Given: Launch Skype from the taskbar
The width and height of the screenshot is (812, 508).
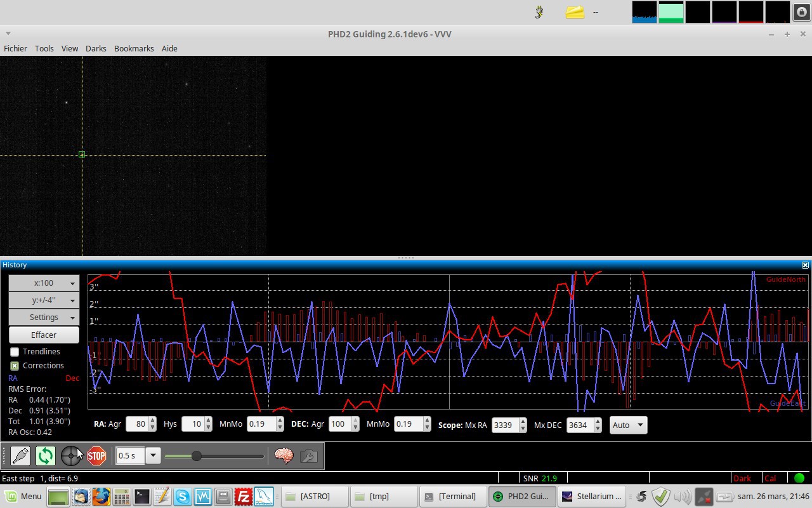Looking at the screenshot, I should (x=182, y=497).
